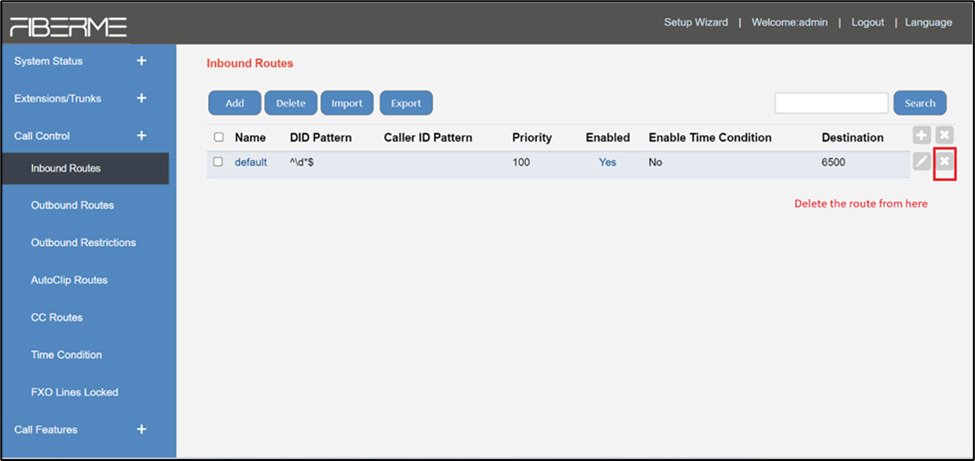Viewport: 975px width, 461px height.
Task: Go to Outbound Routes
Action: [x=72, y=205]
